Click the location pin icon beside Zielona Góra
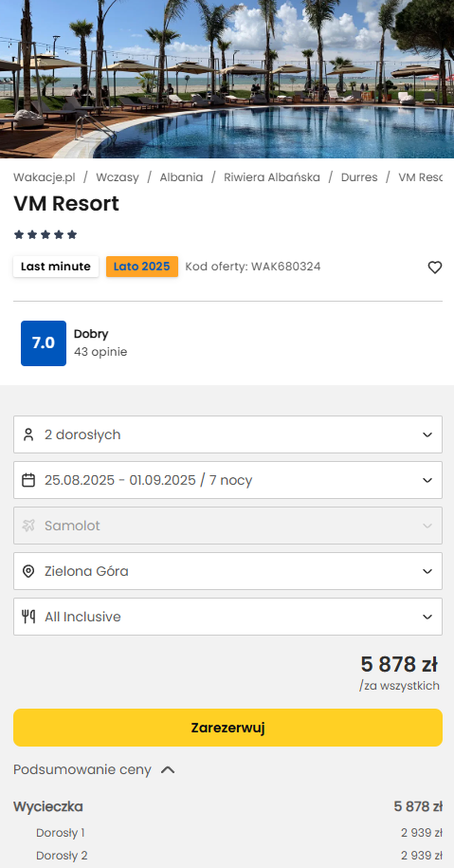This screenshot has height=868, width=454. 28,571
